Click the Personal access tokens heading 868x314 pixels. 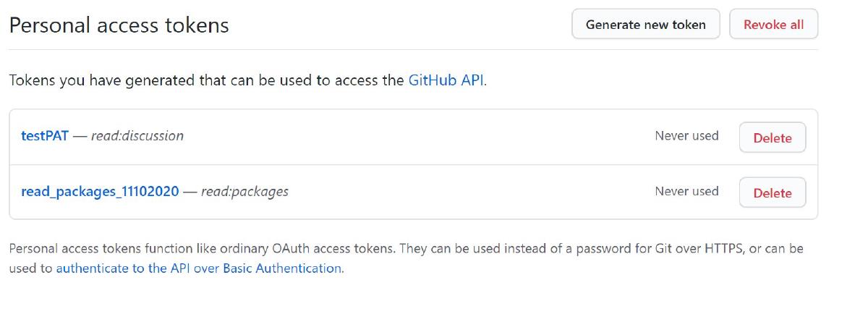pos(119,25)
